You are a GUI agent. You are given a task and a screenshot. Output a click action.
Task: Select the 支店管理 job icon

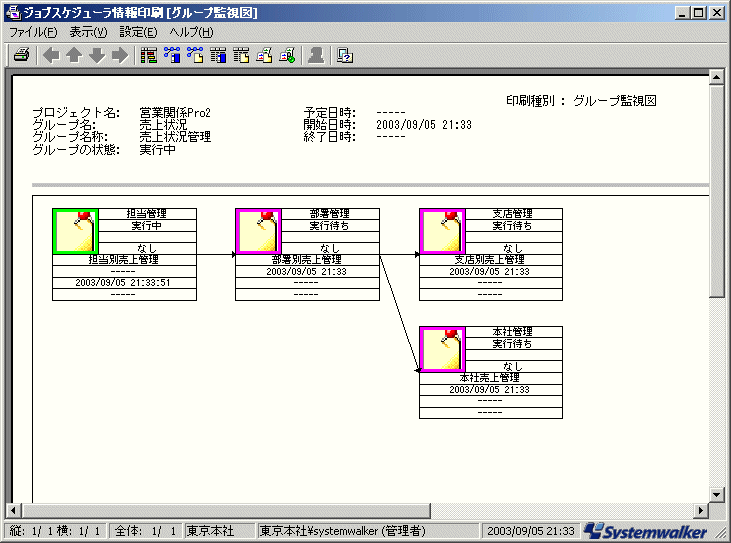pyautogui.click(x=442, y=231)
